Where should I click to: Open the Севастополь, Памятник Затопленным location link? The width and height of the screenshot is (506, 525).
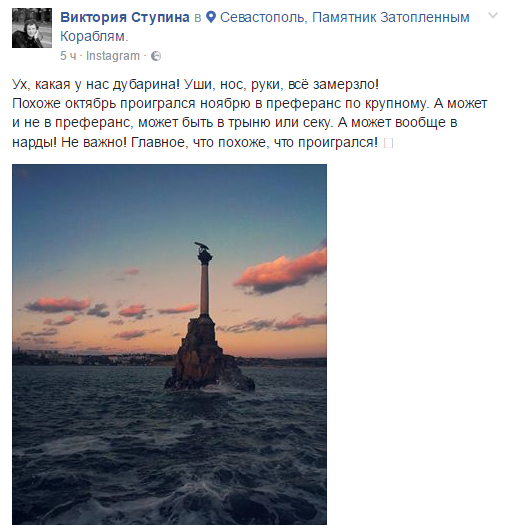pos(345,17)
